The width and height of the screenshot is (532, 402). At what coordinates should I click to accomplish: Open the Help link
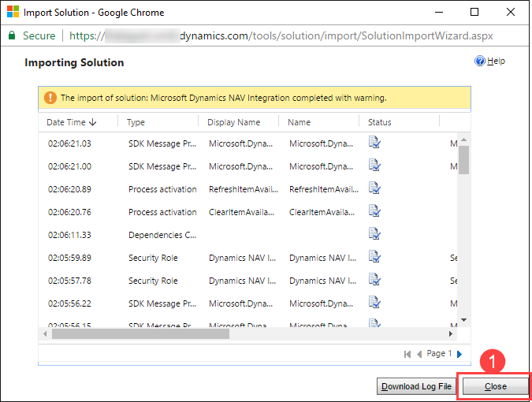496,61
